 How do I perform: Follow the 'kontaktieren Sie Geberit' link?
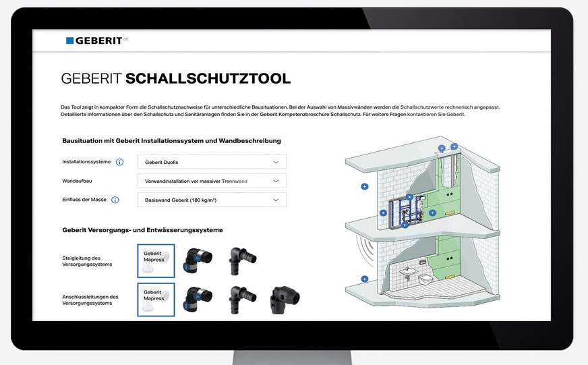point(436,115)
